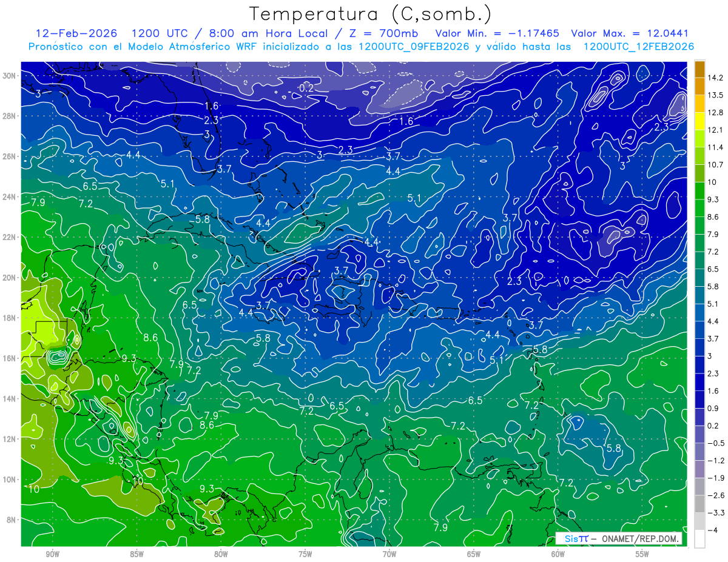Click the 30N latitude axis label
This screenshot has height=562, width=728.
click(10, 75)
